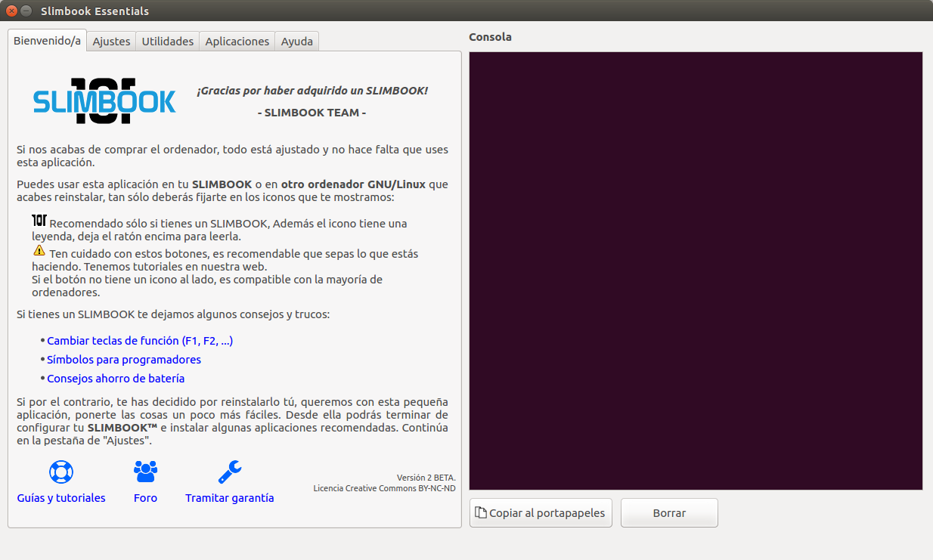Image resolution: width=933 pixels, height=560 pixels.
Task: Click the 'Guías y tutoriales' text label
Action: tap(61, 498)
